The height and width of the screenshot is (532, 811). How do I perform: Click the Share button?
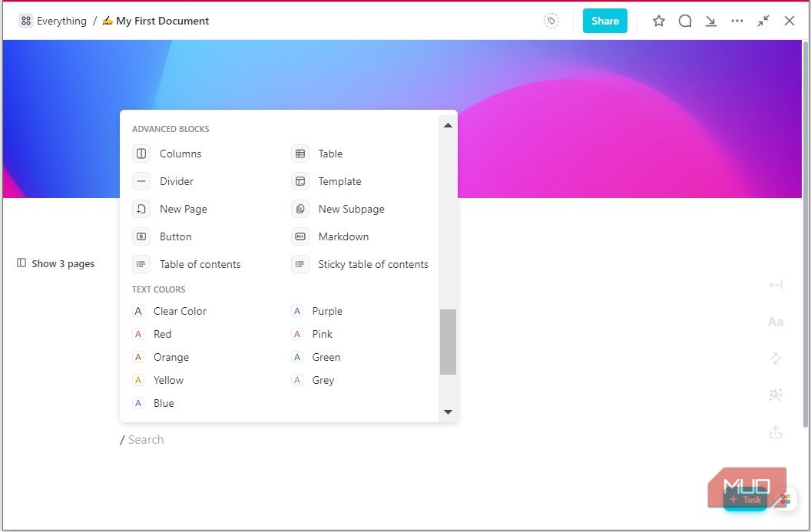point(604,21)
